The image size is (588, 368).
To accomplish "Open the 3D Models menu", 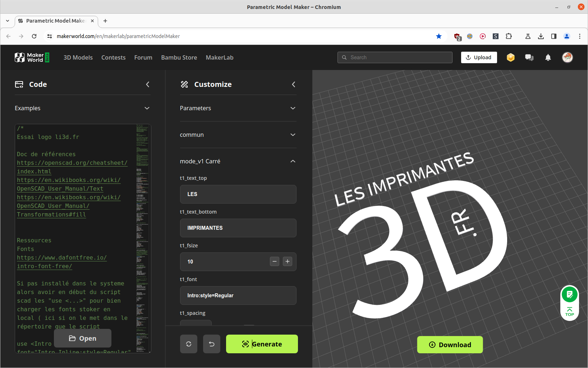I will coord(78,57).
